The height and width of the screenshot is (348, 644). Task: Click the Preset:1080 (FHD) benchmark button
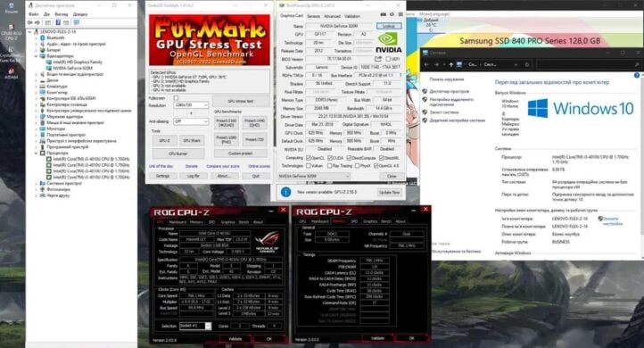click(227, 140)
